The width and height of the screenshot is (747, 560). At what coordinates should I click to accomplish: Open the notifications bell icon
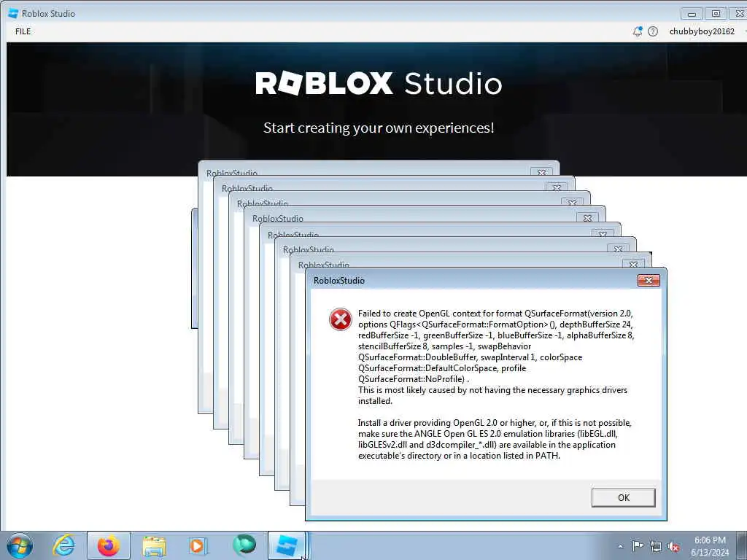(638, 31)
